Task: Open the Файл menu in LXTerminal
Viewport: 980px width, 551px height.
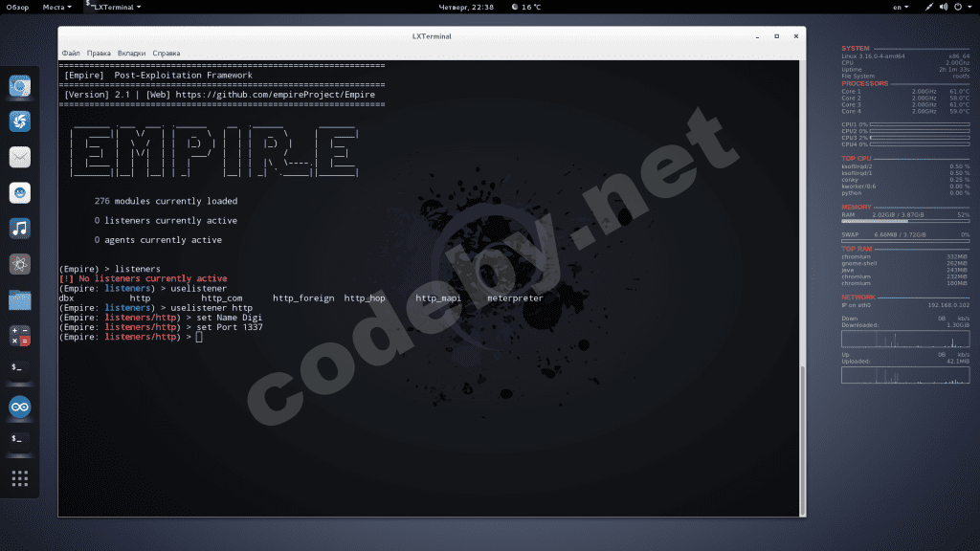Action: click(71, 54)
